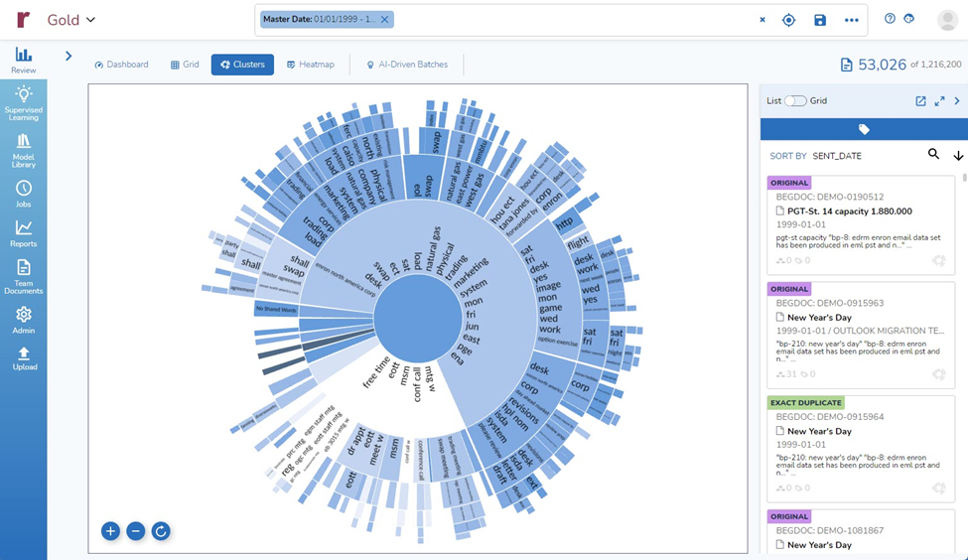
Task: Switch to the Dashboard tab
Action: [121, 65]
